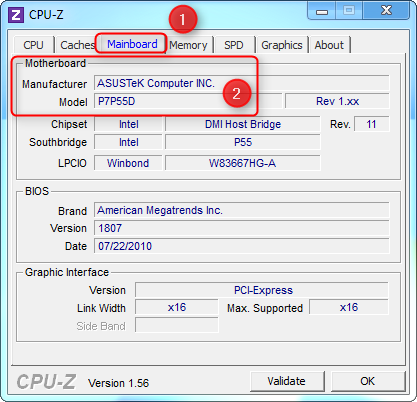Image resolution: width=417 pixels, height=402 pixels.
Task: Click the BIOS date 07/22/2010 field
Action: (x=241, y=246)
